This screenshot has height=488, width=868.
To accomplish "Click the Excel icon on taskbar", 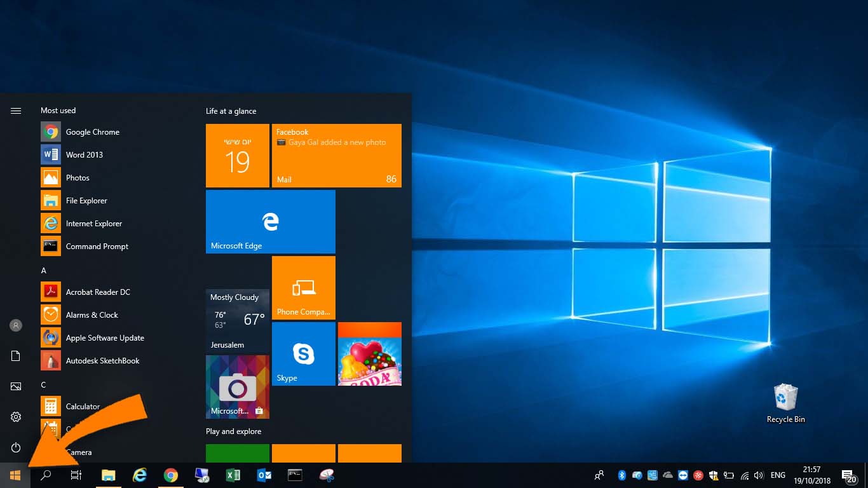I will [233, 475].
